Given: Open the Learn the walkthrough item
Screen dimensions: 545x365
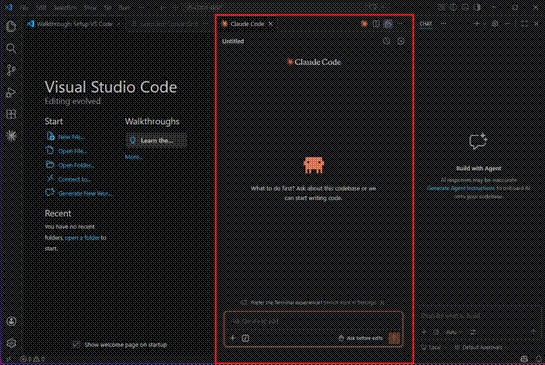Looking at the screenshot, I should tap(156, 140).
